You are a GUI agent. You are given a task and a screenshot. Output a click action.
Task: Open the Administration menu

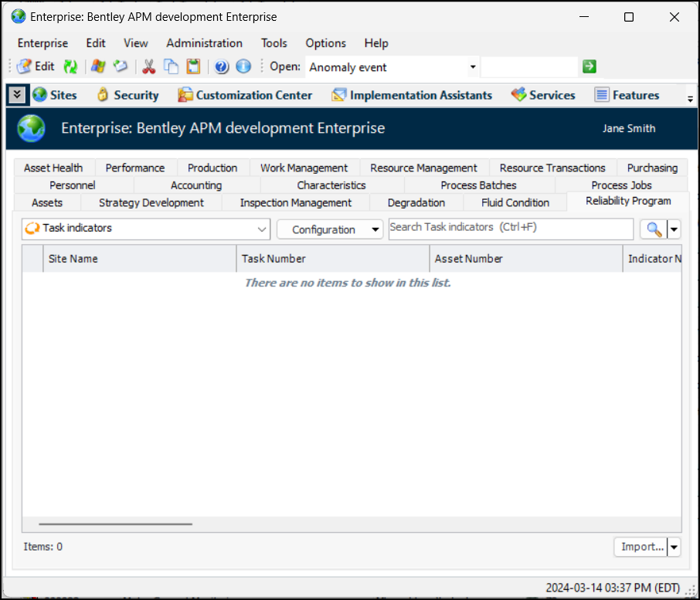(x=204, y=43)
